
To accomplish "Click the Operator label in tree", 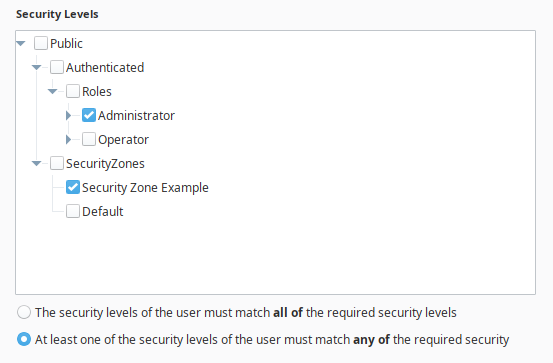I will click(123, 140).
